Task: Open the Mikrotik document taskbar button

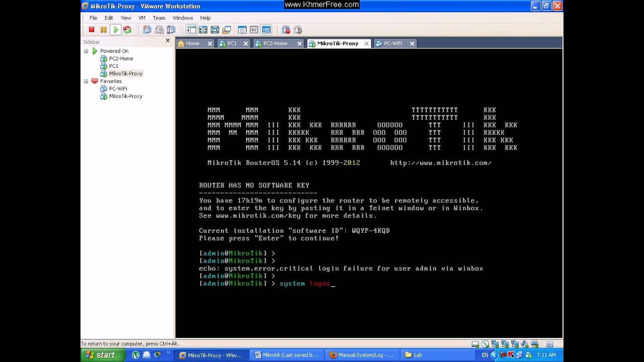Action: (x=287, y=355)
